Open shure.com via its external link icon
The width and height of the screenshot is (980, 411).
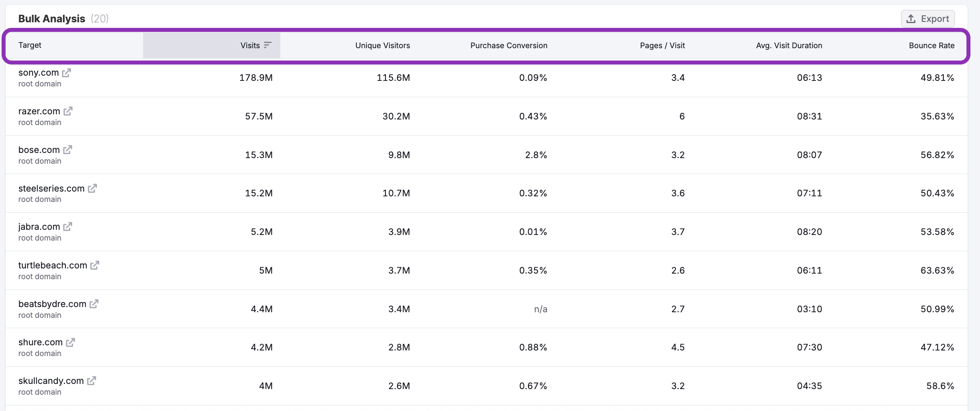(x=71, y=342)
